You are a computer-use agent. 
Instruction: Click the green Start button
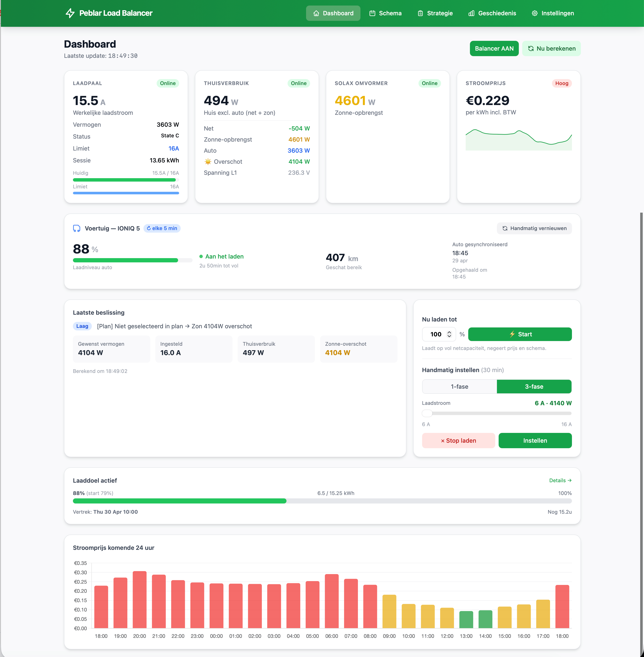[x=520, y=334]
